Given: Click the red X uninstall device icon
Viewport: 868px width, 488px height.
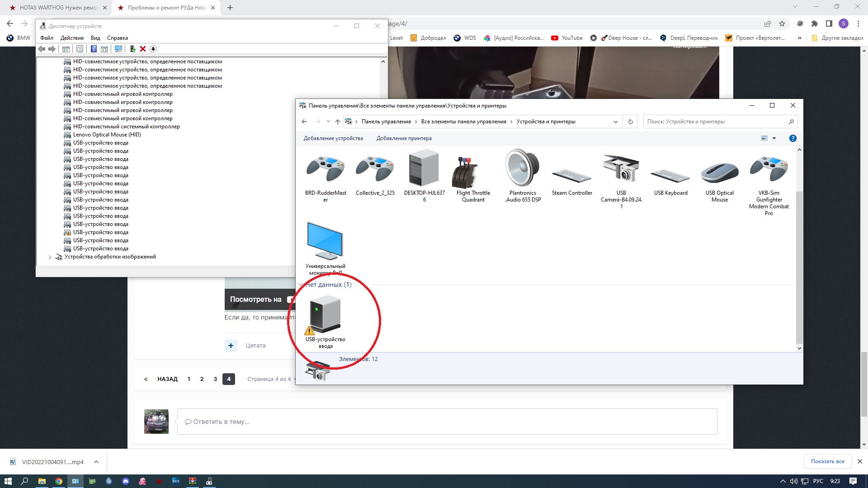Looking at the screenshot, I should (143, 49).
